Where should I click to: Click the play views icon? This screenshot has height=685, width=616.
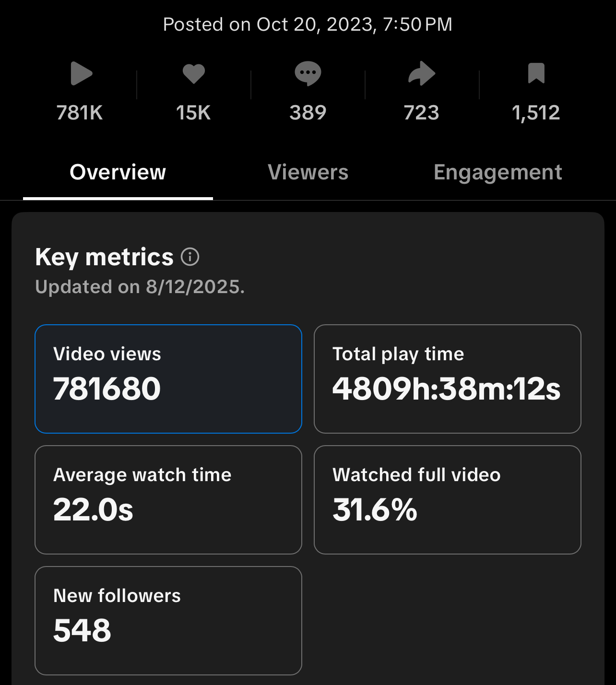[81, 74]
